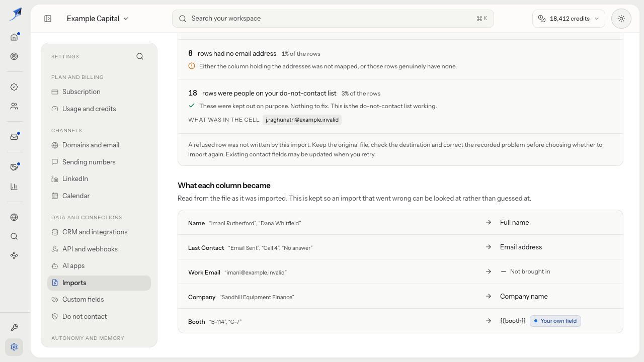Viewport: 644px width, 362px height.
Task: Click the Not brought in label
Action: (530, 271)
